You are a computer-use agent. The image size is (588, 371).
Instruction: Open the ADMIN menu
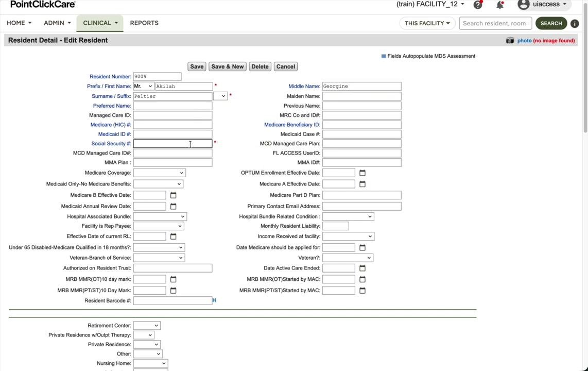pyautogui.click(x=57, y=23)
